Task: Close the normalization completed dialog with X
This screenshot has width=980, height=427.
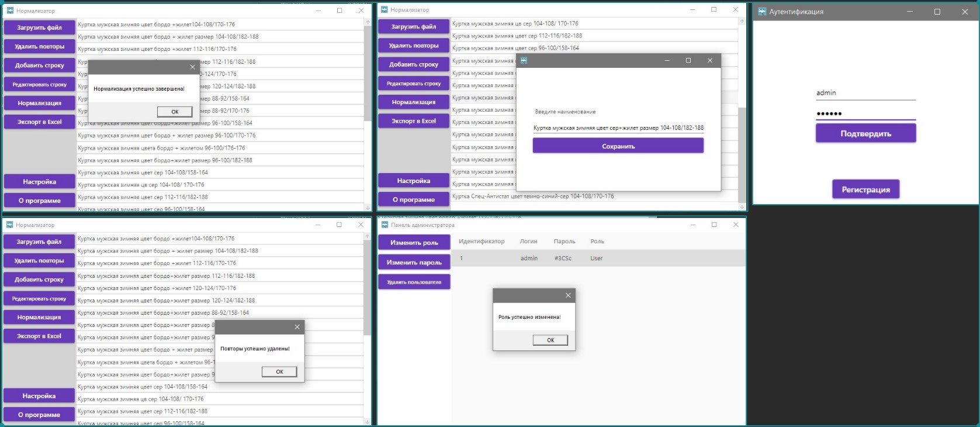Action: (x=192, y=67)
